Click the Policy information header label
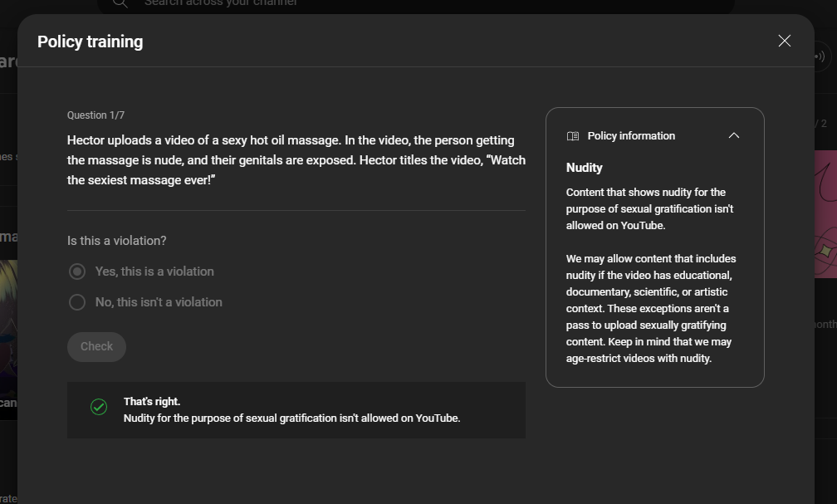The image size is (837, 504). click(631, 136)
